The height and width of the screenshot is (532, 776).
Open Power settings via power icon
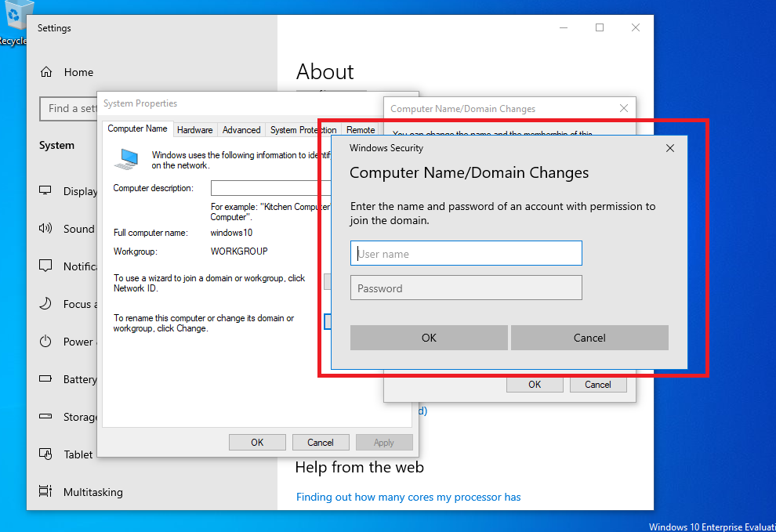[45, 342]
